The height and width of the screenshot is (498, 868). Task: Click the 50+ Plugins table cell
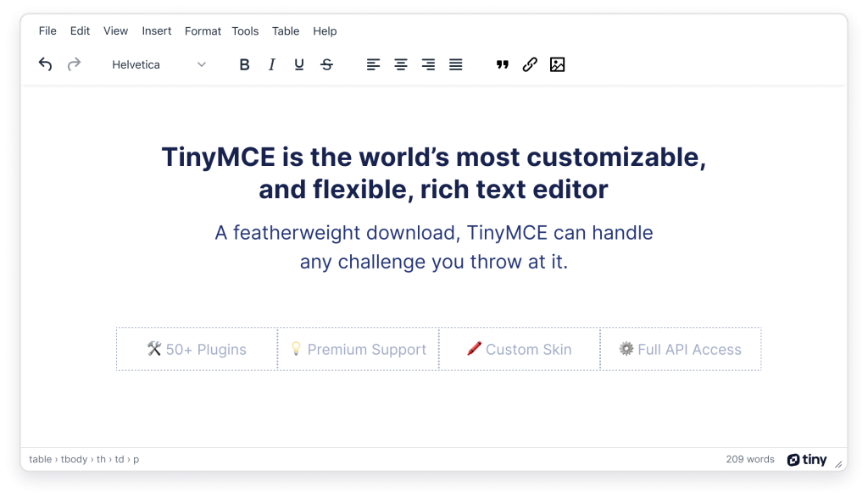197,349
